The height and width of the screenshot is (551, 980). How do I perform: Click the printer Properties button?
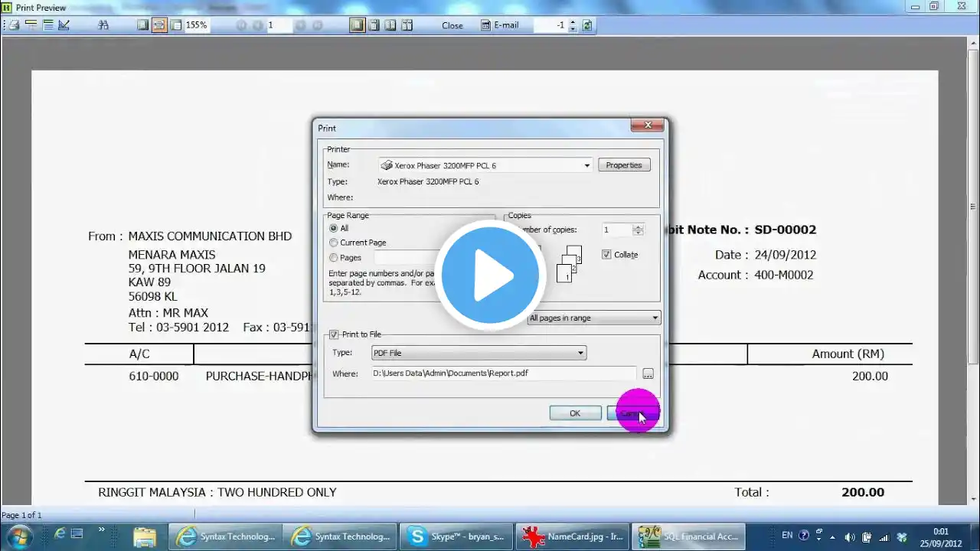click(x=624, y=165)
